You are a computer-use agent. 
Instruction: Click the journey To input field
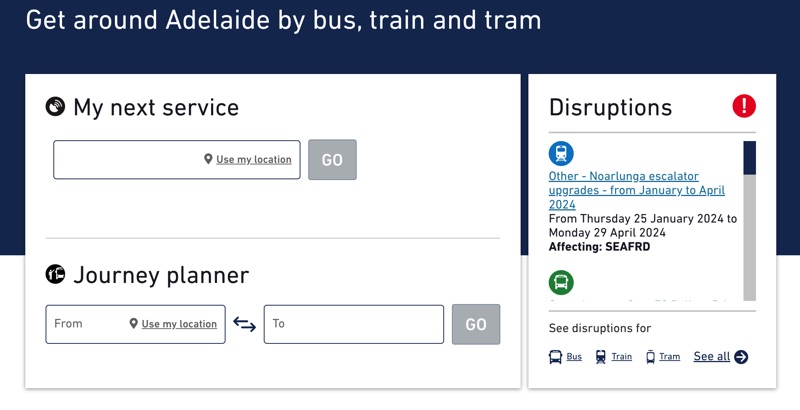point(353,324)
